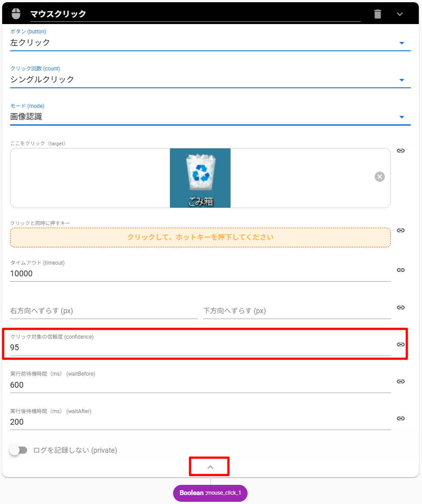
Task: Click the link icon next to hotkey field
Action: pyautogui.click(x=401, y=230)
